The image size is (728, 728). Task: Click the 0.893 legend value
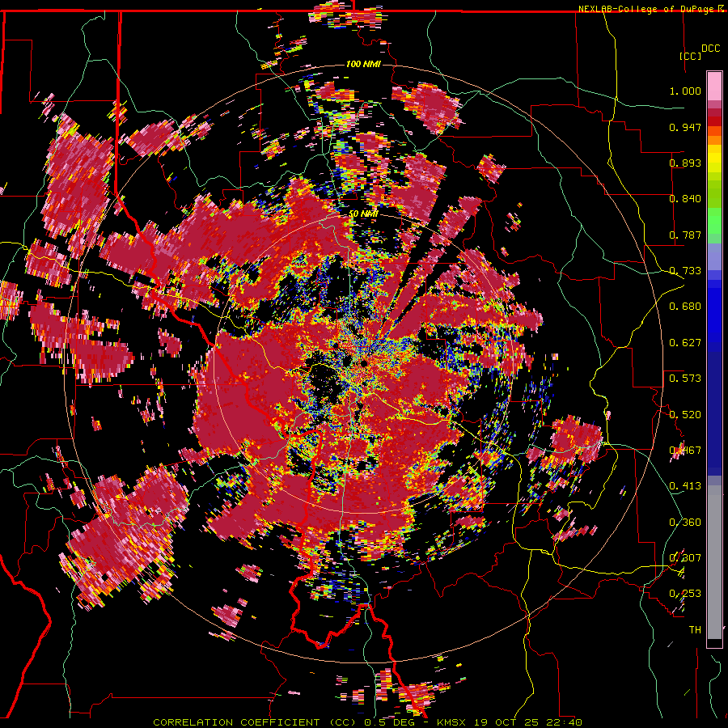[x=685, y=163]
